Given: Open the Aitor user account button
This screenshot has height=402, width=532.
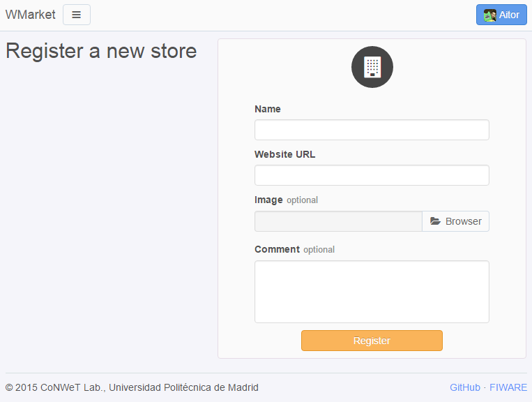Looking at the screenshot, I should tap(501, 15).
